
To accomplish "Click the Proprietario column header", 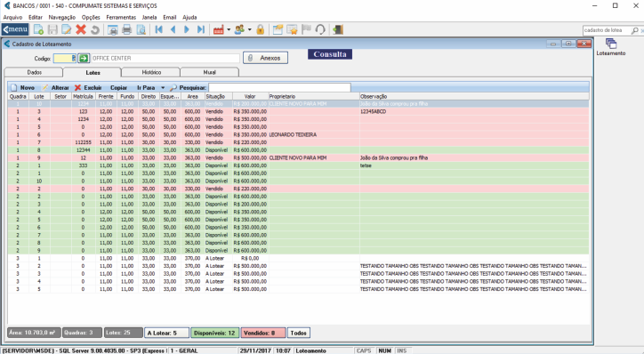I will (314, 96).
